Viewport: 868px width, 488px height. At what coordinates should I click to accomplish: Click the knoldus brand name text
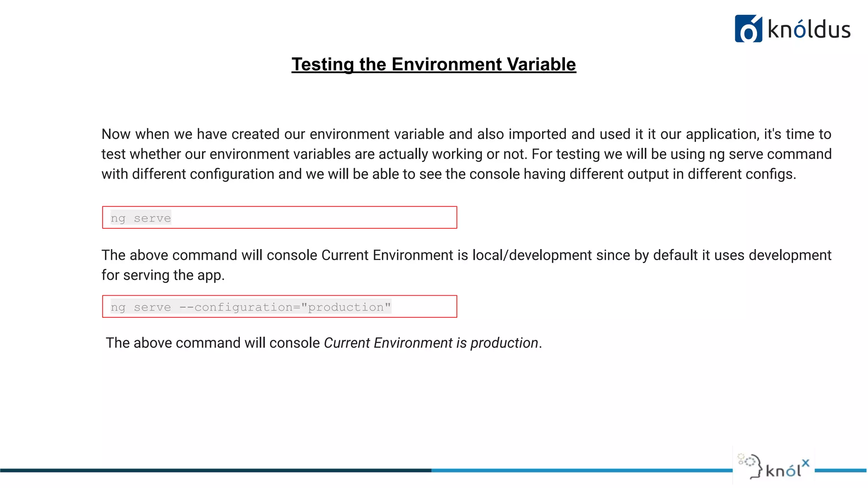(809, 30)
